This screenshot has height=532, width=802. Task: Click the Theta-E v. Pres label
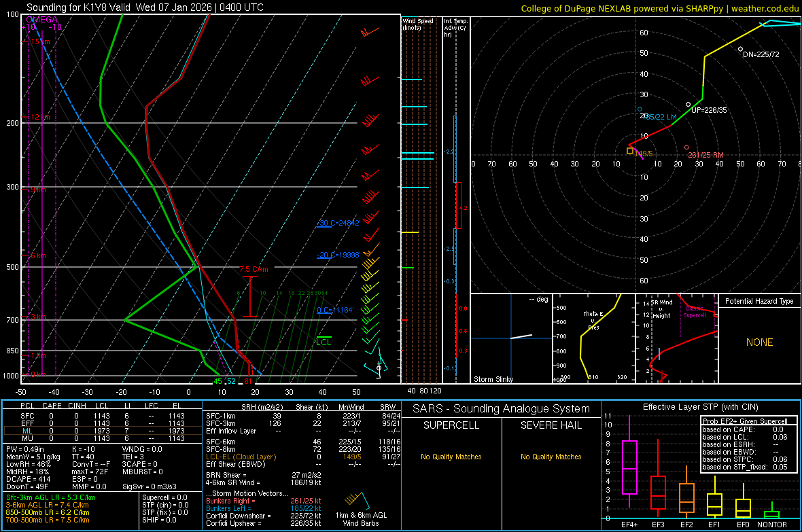[593, 320]
